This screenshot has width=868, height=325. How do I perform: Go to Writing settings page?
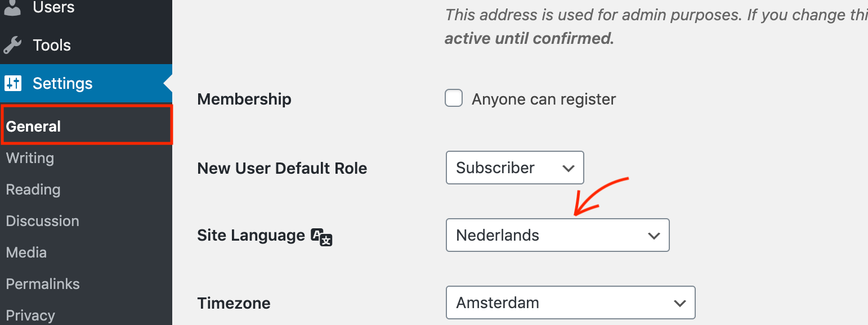click(x=30, y=158)
